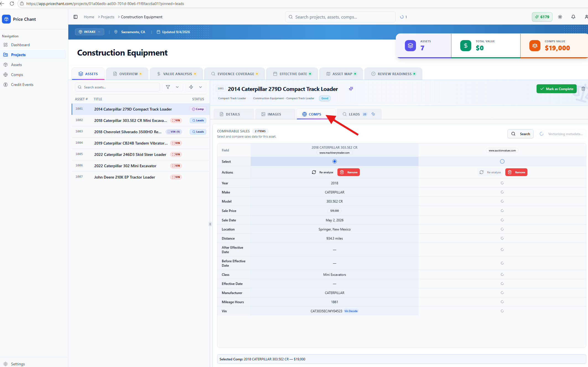The width and height of the screenshot is (588, 367).
Task: Delete asset with trash icon
Action: tap(583, 89)
